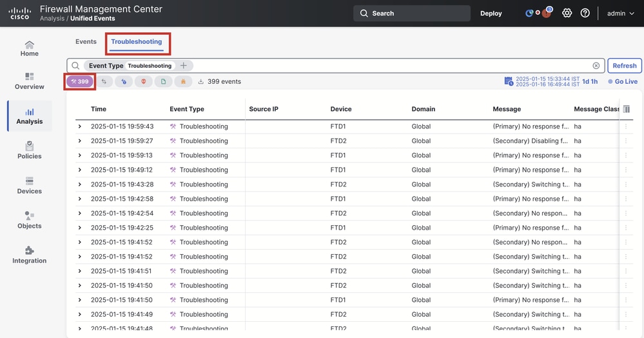Expand the 19:59:27 event row
This screenshot has width=644, height=338.
coord(80,141)
